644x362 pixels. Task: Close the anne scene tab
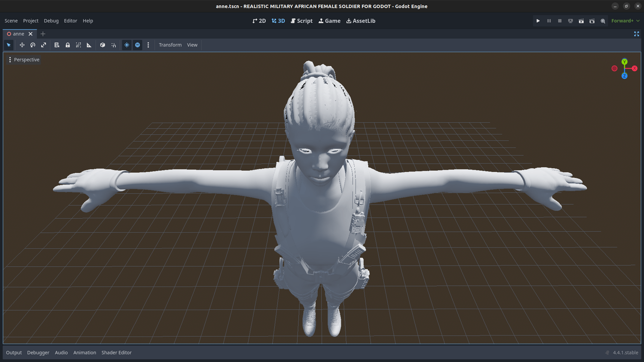click(x=30, y=34)
